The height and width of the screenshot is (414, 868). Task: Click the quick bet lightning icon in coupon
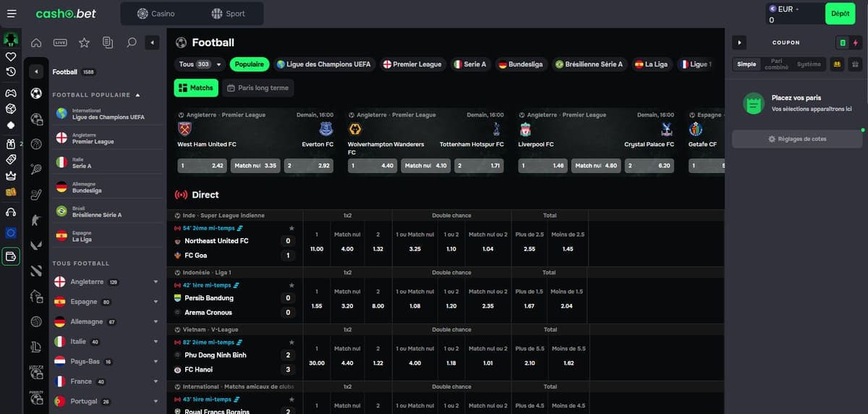[856, 43]
